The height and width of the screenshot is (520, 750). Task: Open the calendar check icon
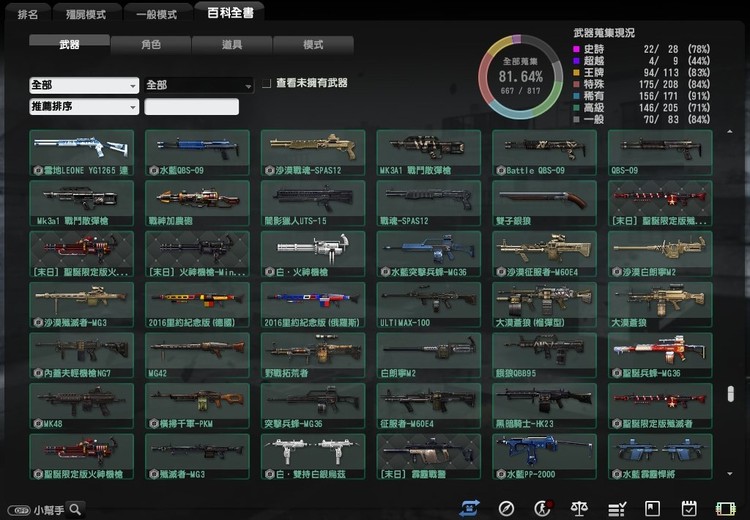[x=689, y=509]
